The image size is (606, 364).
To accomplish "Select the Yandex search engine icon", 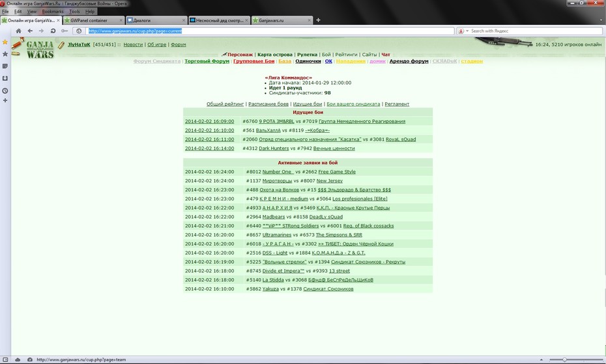I will tap(461, 31).
